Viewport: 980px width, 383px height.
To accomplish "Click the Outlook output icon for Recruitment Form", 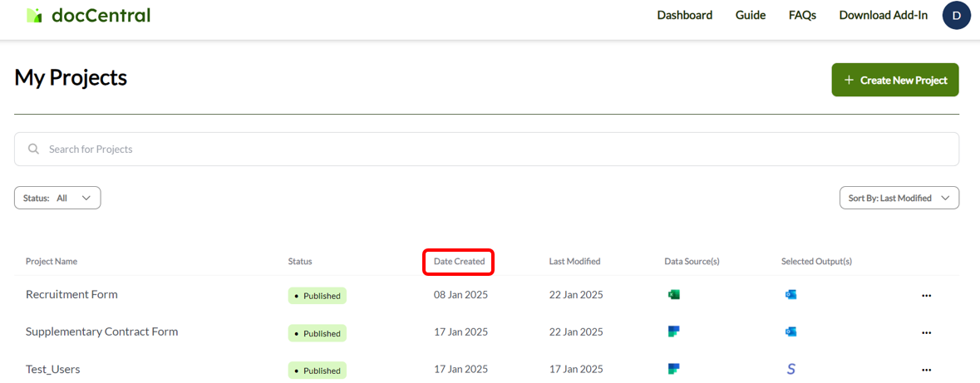I will pos(790,294).
